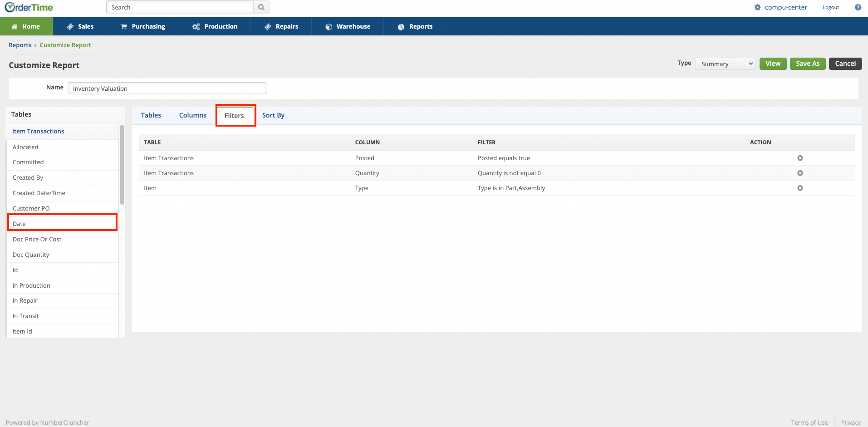Viewport: 868px width, 427px height.
Task: Click the 'Posted' column cell
Action: point(365,158)
